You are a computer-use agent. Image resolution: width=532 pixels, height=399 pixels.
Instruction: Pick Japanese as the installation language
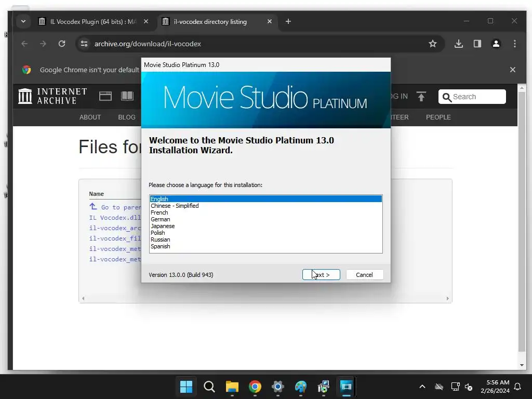(265, 226)
